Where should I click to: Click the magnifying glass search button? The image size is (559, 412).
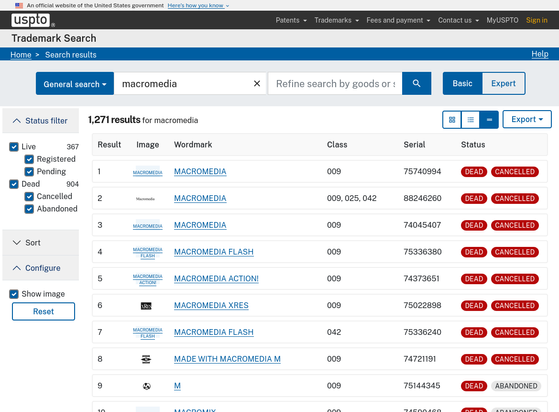tap(416, 83)
